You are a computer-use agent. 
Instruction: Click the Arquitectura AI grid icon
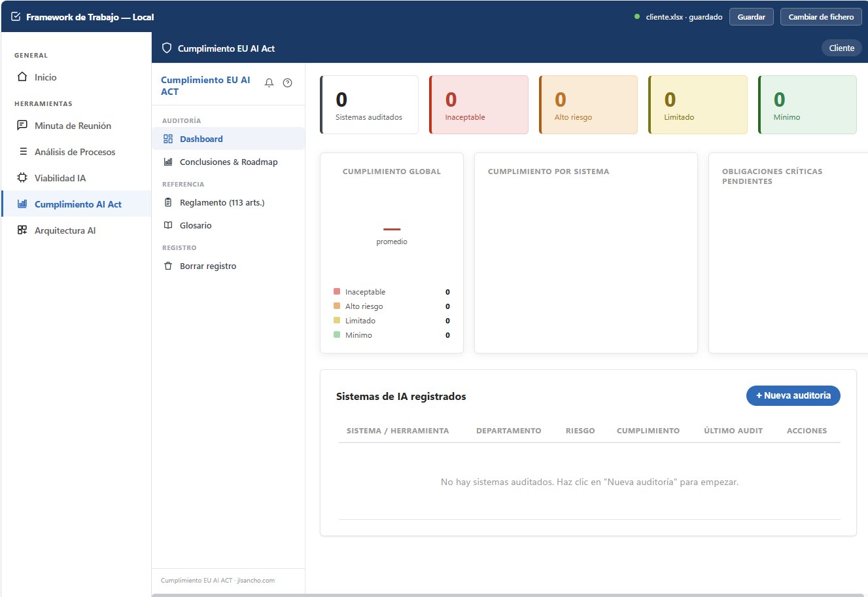(22, 230)
